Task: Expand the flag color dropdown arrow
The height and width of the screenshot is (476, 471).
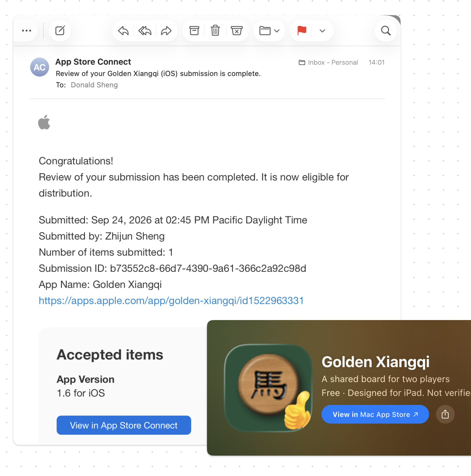Action: [322, 31]
